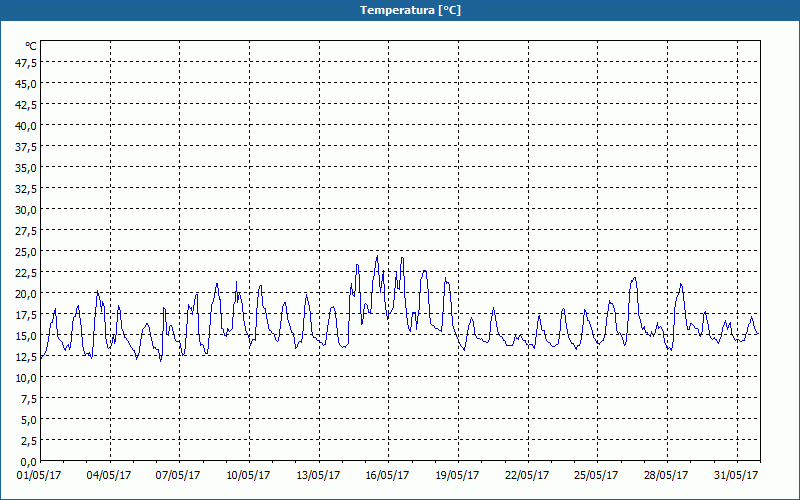Select the 35,0 y-axis label
Screen dimensions: 800x500
[27, 168]
